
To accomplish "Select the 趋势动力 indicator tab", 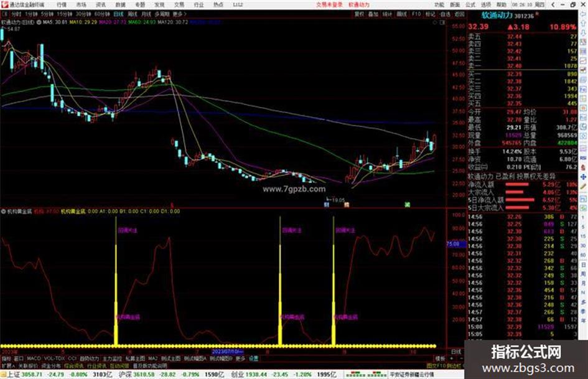I will click(x=90, y=358).
